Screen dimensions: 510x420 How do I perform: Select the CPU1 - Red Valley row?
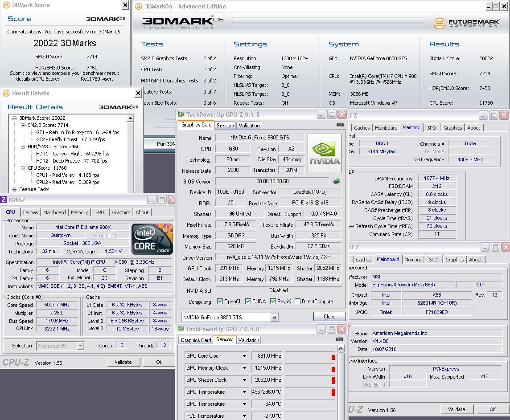pos(68,175)
